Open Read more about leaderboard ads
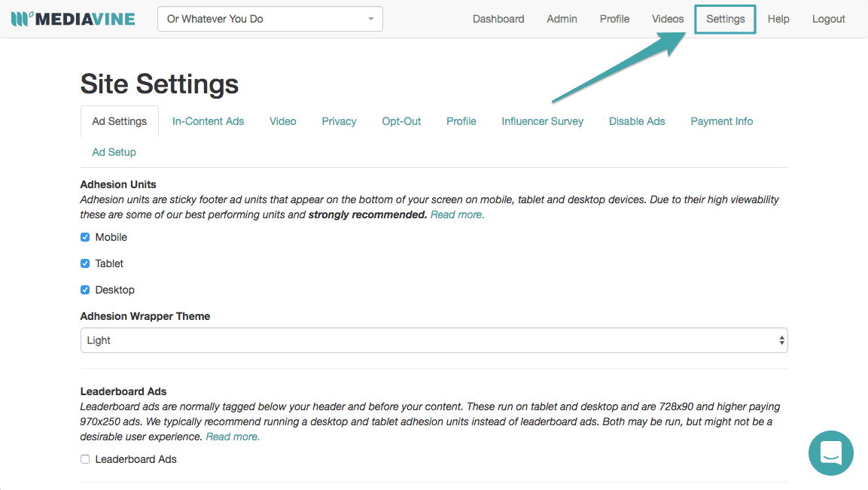868x490 pixels. coord(233,436)
